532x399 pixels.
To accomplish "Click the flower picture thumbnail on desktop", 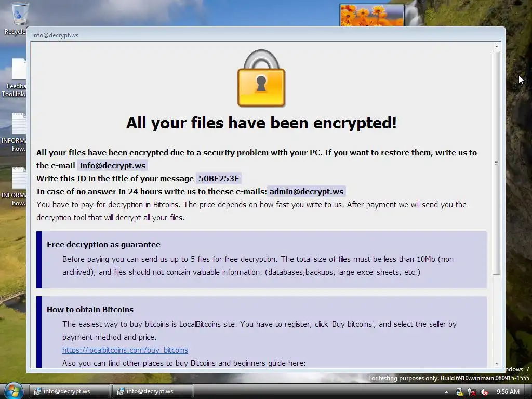I will [x=372, y=15].
